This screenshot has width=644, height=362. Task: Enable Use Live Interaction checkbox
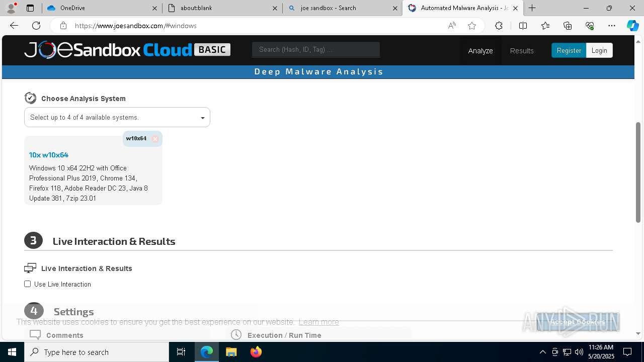pos(28,284)
